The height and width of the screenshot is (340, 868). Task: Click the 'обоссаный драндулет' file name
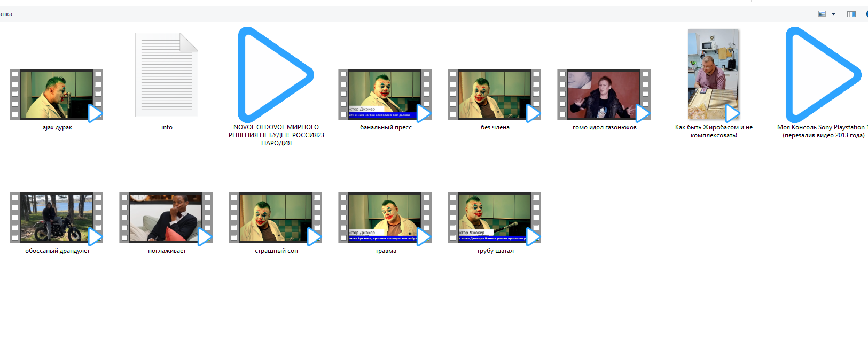click(57, 251)
